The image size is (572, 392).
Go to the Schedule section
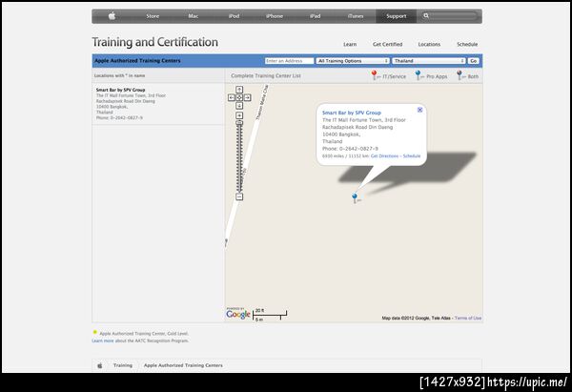point(467,44)
